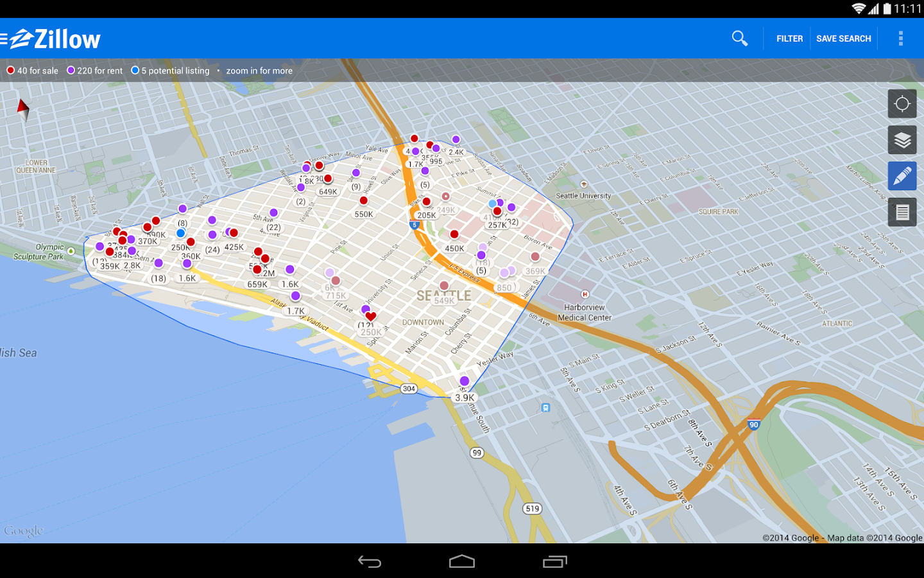Tap the Seattle University map label
This screenshot has height=578, width=924.
[583, 196]
